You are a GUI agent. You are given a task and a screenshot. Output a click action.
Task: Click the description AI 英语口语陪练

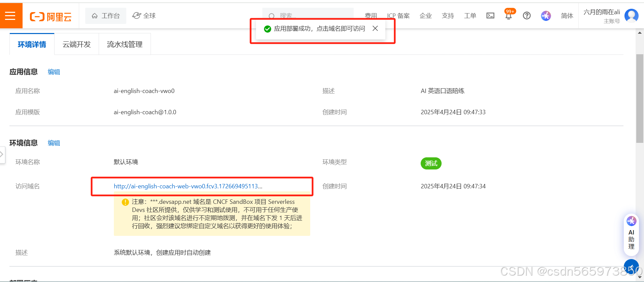(443, 91)
